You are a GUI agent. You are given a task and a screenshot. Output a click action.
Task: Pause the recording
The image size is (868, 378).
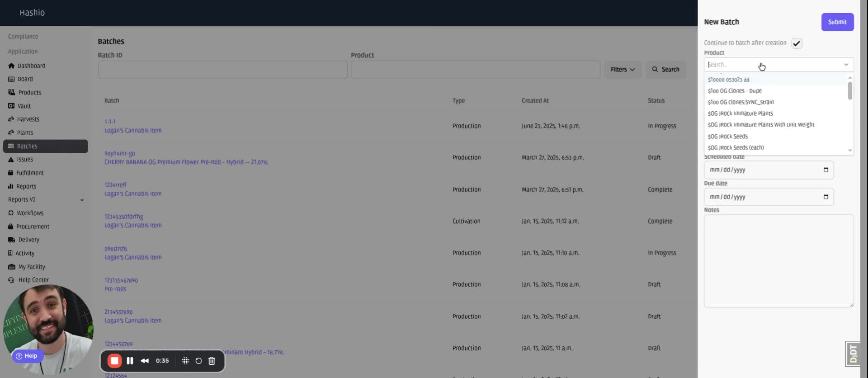coord(130,361)
